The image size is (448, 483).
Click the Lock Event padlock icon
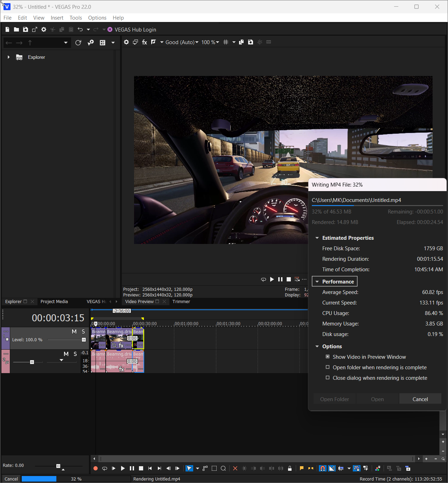[290, 468]
